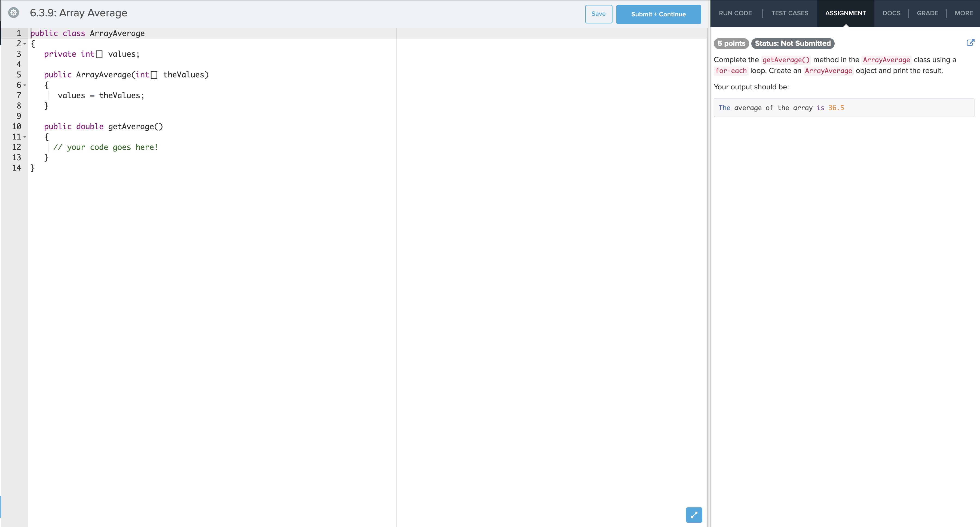Collapse getAverage block fold arrow on line 11
980x527 pixels.
pyautogui.click(x=25, y=137)
